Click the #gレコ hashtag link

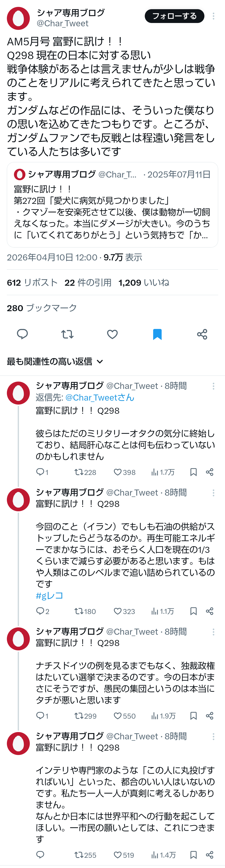tap(49, 595)
